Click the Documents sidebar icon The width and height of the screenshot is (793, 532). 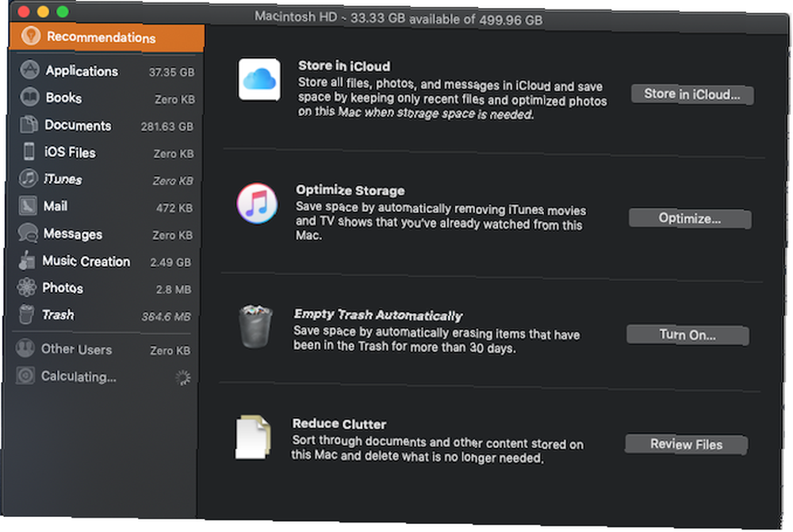(x=29, y=124)
